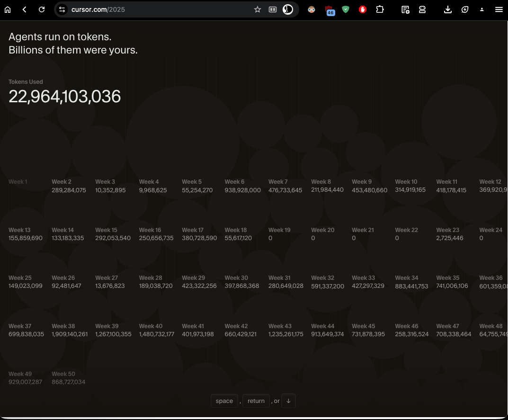This screenshot has height=420, width=508.
Task: Click the down arrow key button
Action: 288,401
